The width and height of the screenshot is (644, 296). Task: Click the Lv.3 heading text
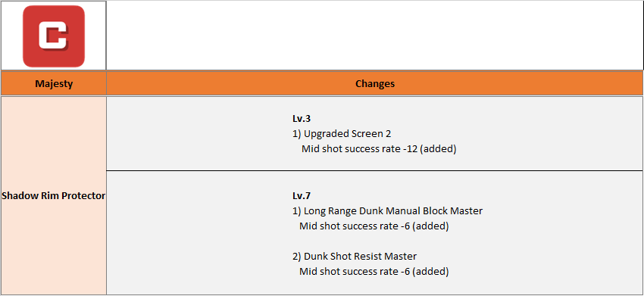(x=302, y=119)
